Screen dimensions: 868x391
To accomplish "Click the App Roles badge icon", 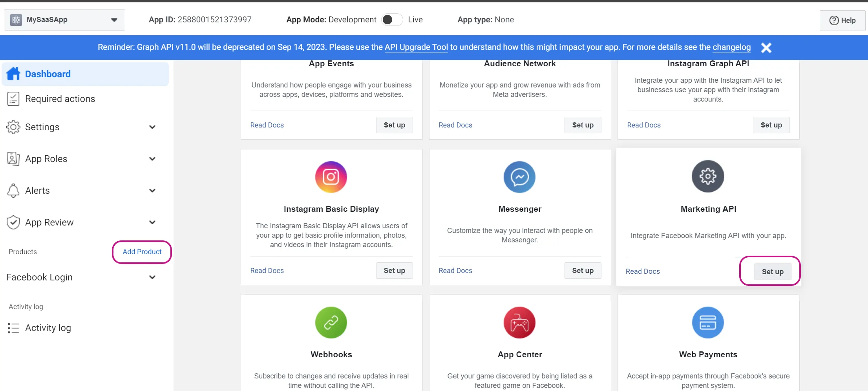I will point(13,159).
